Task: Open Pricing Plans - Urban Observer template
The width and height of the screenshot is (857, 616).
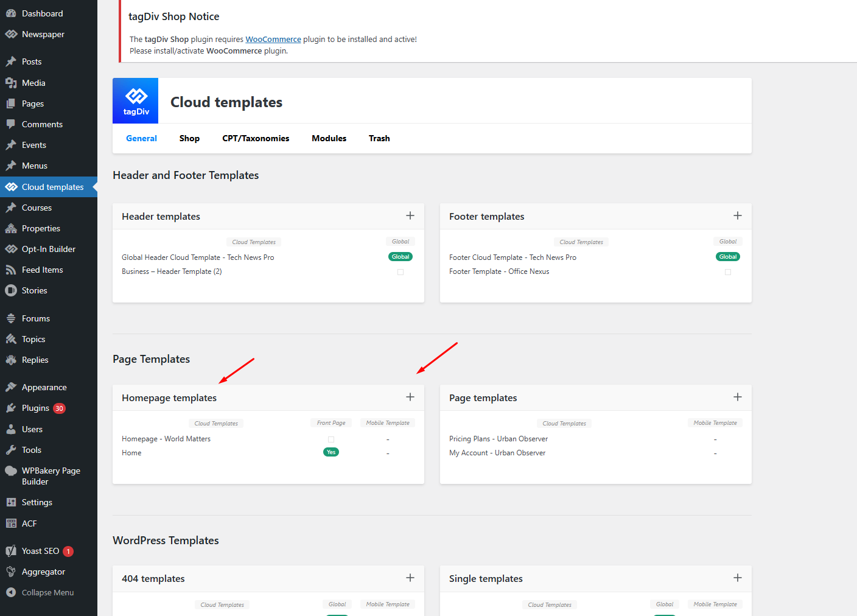Action: click(498, 439)
